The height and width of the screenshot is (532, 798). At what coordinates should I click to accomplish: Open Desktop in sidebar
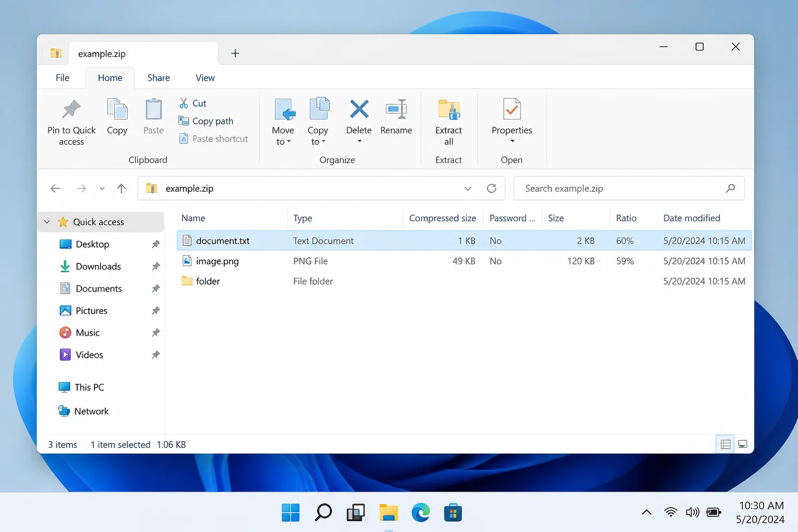coord(92,244)
